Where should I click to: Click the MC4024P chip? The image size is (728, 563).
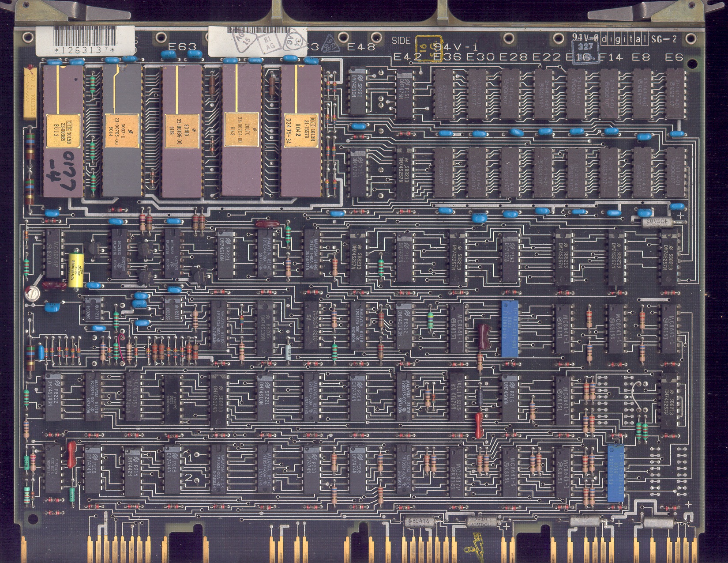[x=53, y=254]
